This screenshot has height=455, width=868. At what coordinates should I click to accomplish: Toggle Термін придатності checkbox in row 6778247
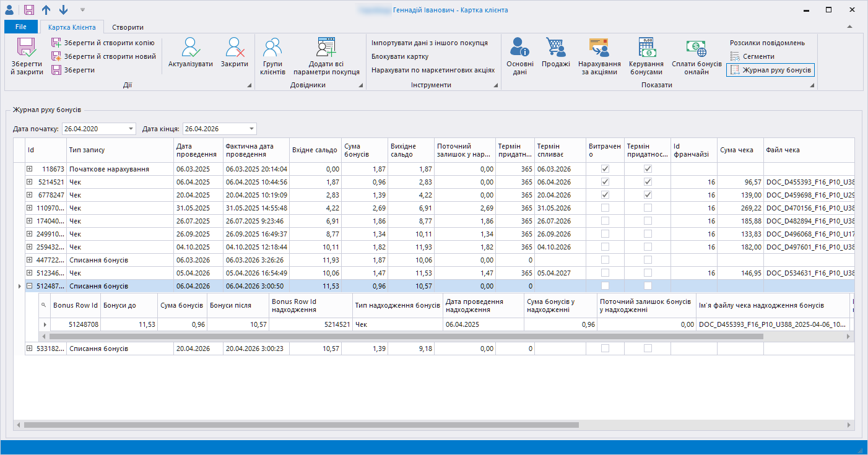coord(647,195)
